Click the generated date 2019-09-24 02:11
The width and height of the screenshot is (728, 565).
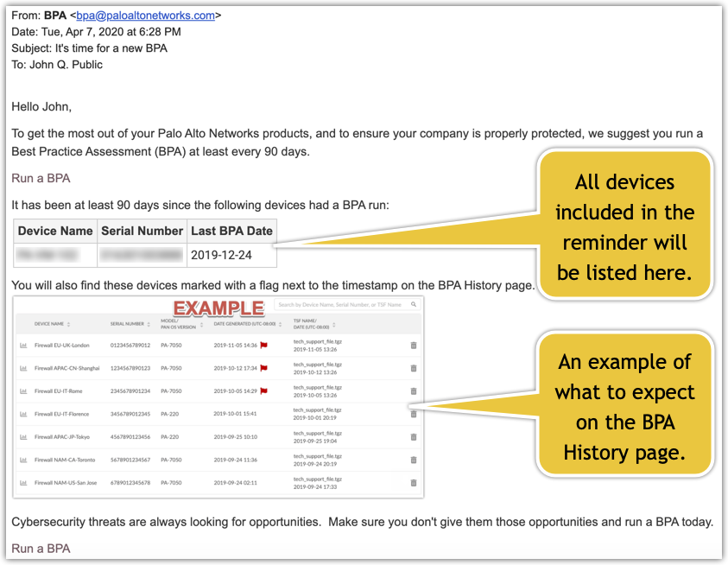236,483
